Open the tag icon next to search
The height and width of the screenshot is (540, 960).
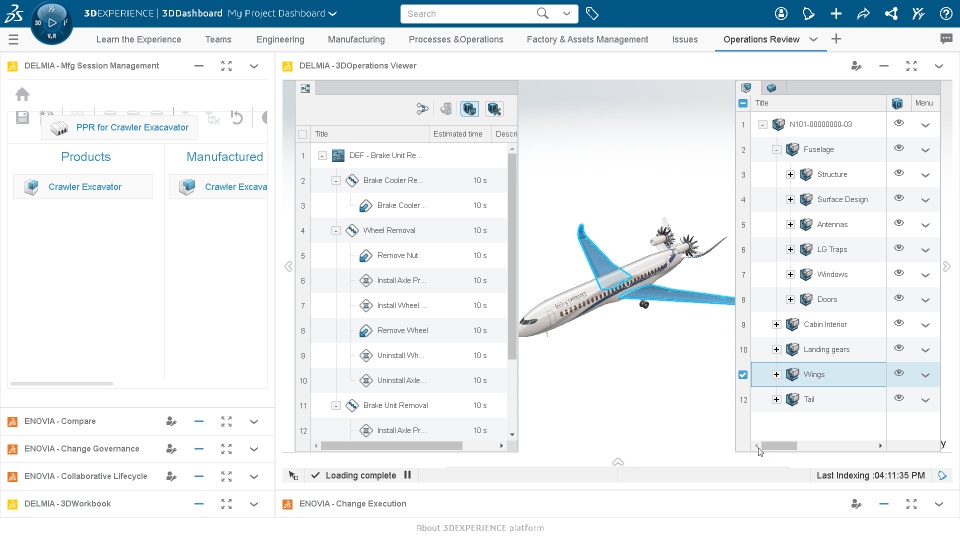(x=591, y=13)
